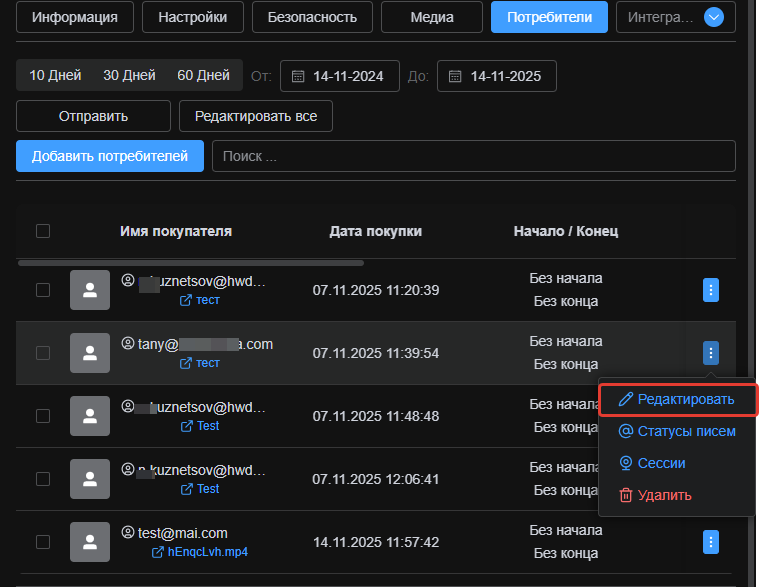Image resolution: width=759 pixels, height=587 pixels.
Task: Click avatar of tany@ consumer row
Action: (90, 353)
